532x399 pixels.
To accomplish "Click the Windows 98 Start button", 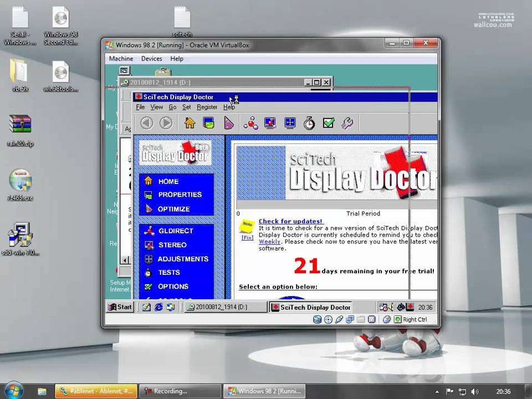I will pos(120,307).
